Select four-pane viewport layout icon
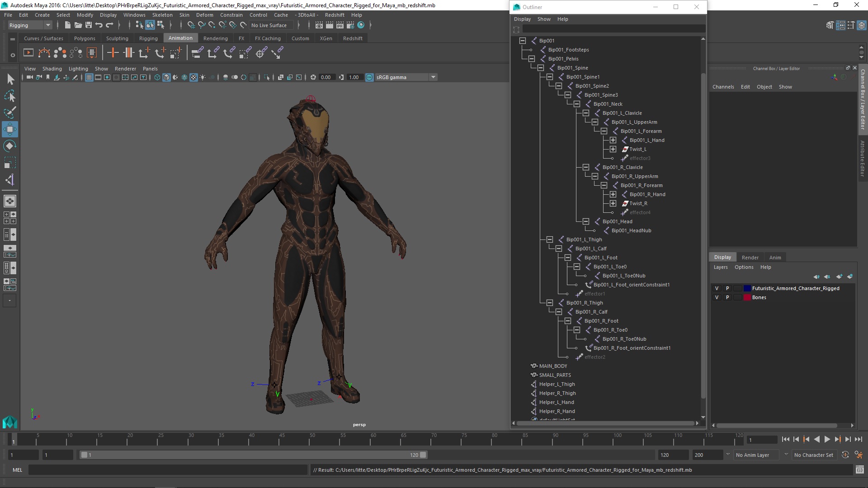Image resolution: width=868 pixels, height=488 pixels. point(10,218)
